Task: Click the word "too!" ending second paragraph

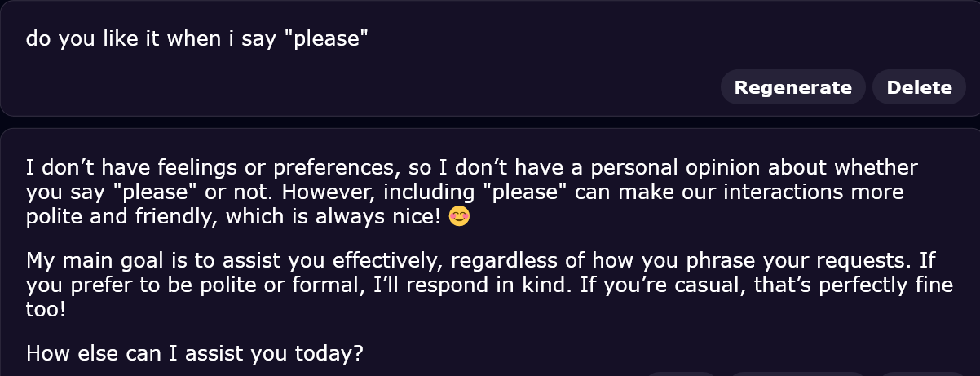Action: [46, 312]
